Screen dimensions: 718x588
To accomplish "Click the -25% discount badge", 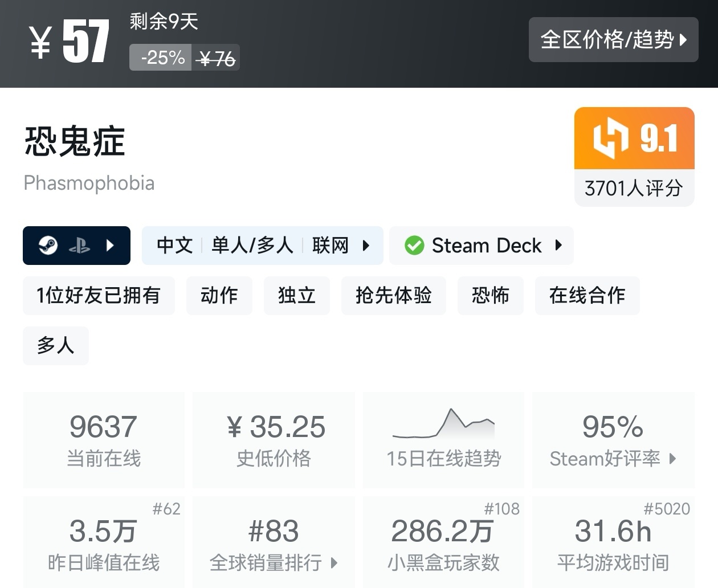I will [x=160, y=57].
